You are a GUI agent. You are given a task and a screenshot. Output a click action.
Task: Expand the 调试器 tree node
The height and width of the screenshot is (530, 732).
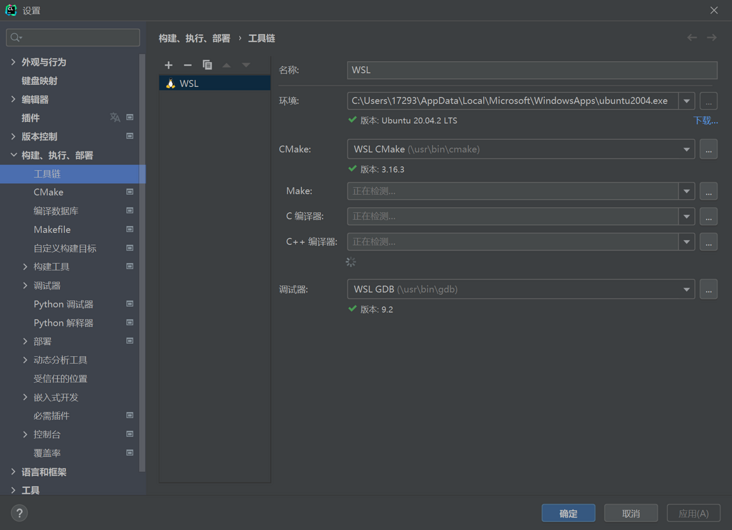coord(25,285)
